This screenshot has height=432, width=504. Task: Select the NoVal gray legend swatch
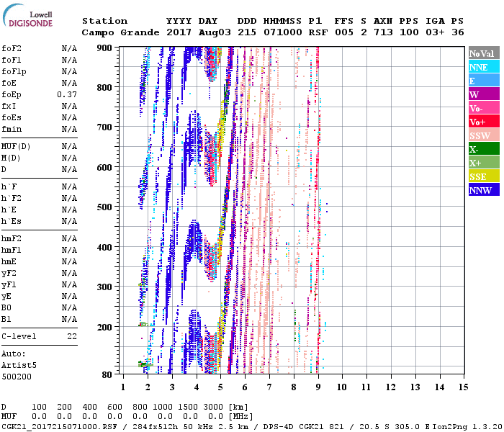coord(484,53)
